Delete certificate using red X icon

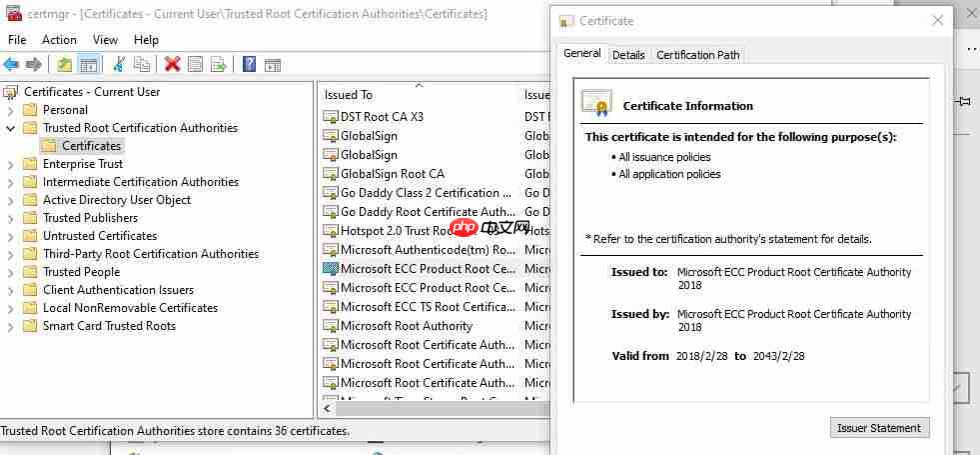(172, 64)
